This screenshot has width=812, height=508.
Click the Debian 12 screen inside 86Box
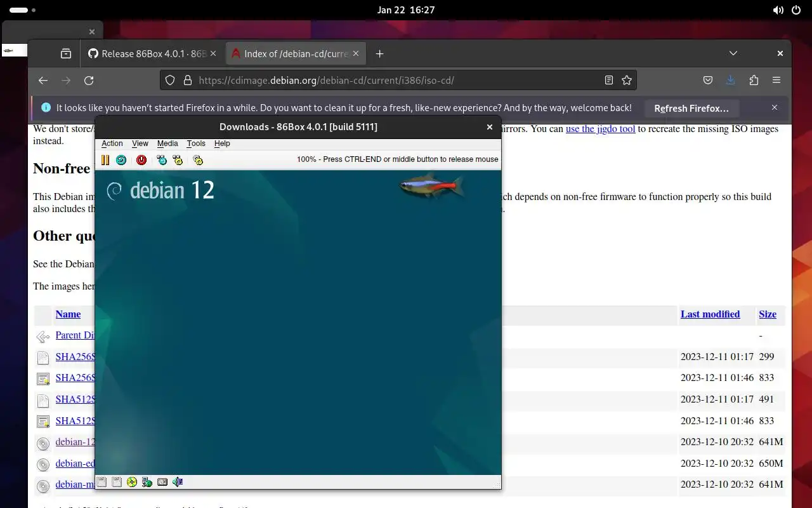click(298, 323)
